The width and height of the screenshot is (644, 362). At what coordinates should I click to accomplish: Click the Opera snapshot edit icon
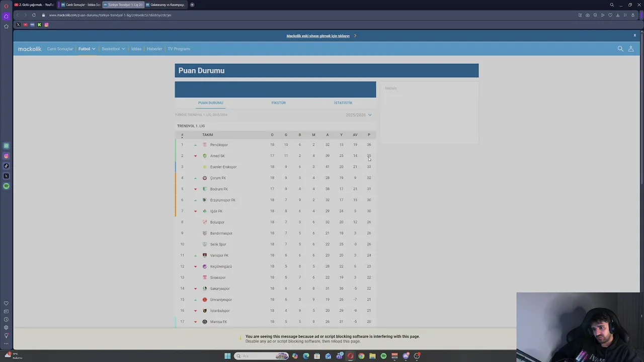pyautogui.click(x=580, y=15)
